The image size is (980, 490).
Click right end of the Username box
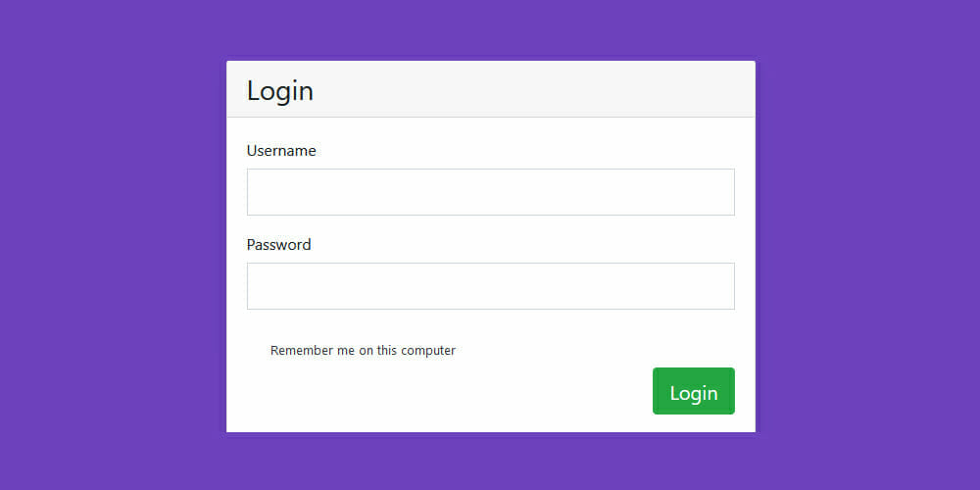pos(725,192)
